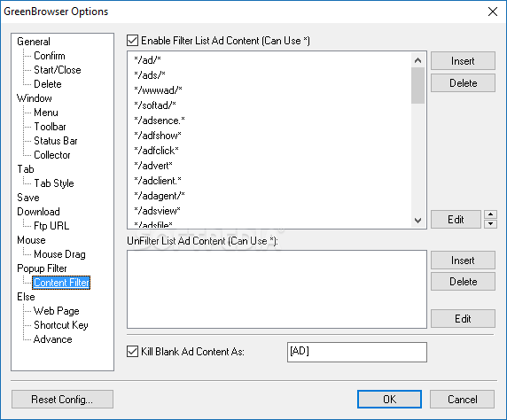Toggle Kill Blank Ad Content As checkbox
507x420 pixels.
click(133, 352)
